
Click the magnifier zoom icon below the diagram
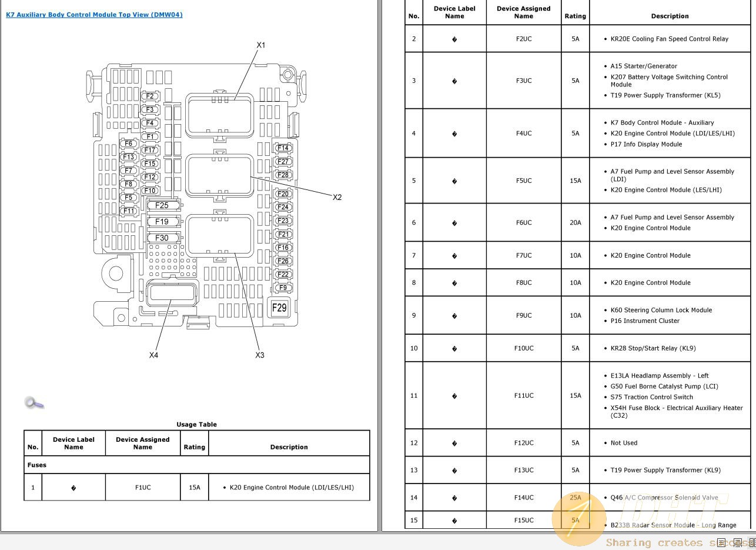pos(34,402)
